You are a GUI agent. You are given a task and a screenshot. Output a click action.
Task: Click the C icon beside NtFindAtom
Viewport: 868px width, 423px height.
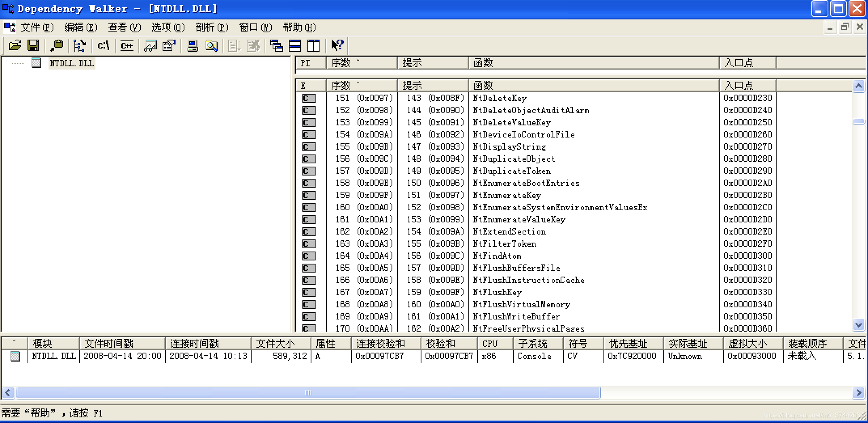pyautogui.click(x=309, y=256)
